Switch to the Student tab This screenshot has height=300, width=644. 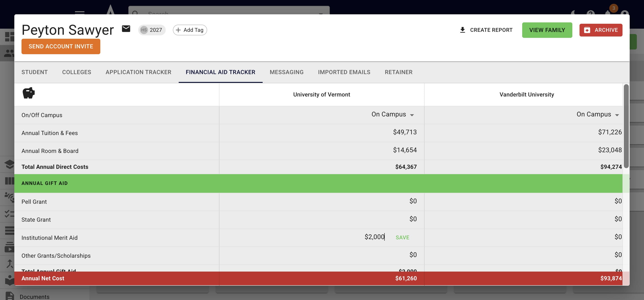tap(34, 72)
